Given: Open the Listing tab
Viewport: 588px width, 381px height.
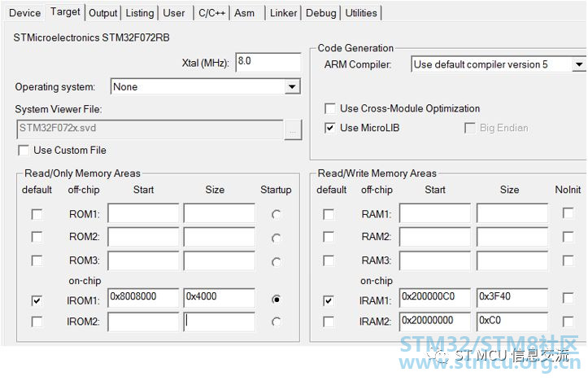Looking at the screenshot, I should pyautogui.click(x=140, y=13).
